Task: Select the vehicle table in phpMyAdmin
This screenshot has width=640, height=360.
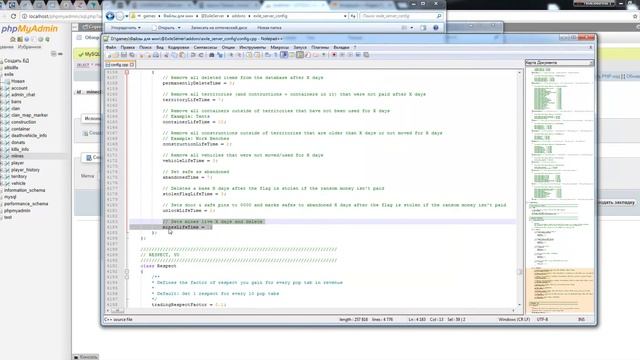Action: 18,183
